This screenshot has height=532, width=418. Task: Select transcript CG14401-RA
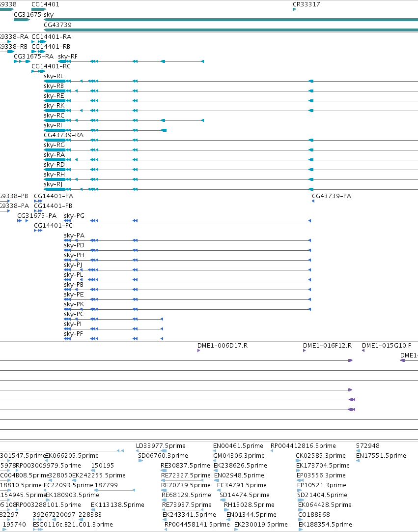[x=39, y=42]
